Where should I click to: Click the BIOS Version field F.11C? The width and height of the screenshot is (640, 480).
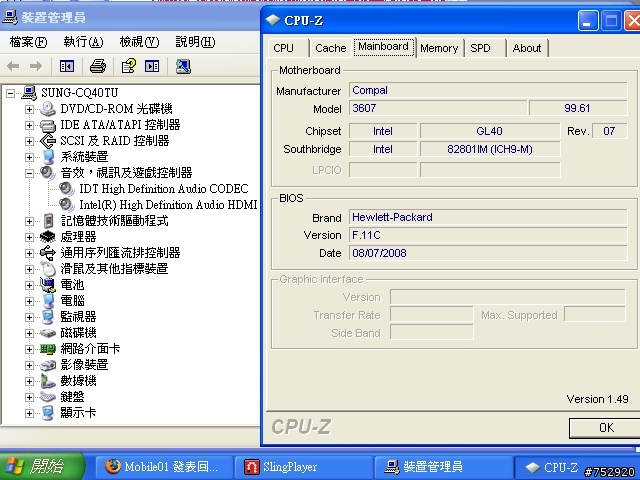click(488, 235)
